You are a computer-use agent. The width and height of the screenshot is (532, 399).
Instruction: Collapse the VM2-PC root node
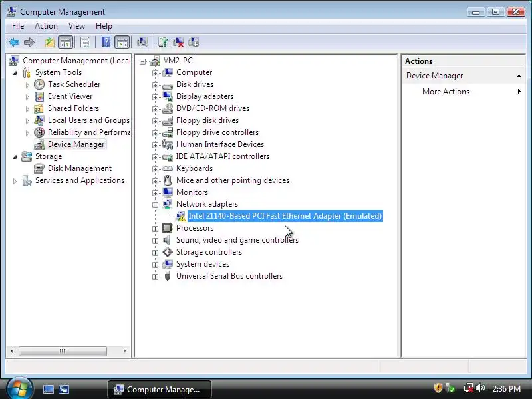coord(143,61)
